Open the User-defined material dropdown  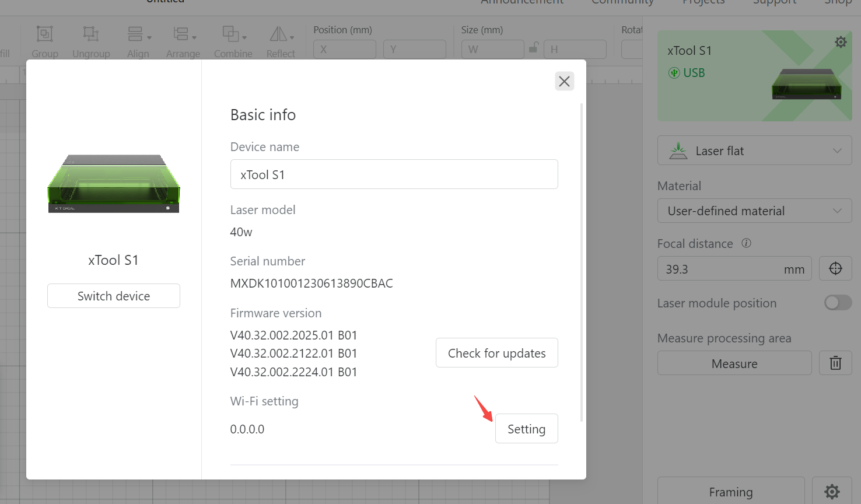[755, 211]
